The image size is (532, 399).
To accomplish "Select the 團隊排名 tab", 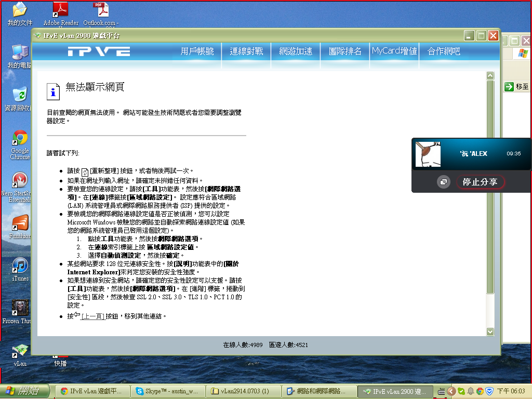I will 345,51.
